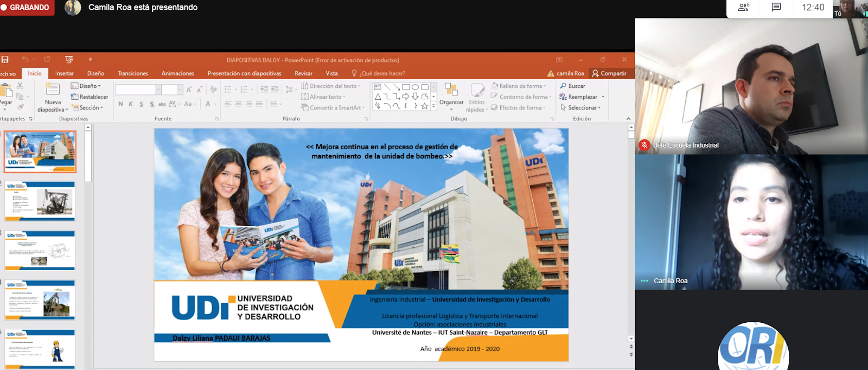Click the Nueva diapositiva icon

53,90
